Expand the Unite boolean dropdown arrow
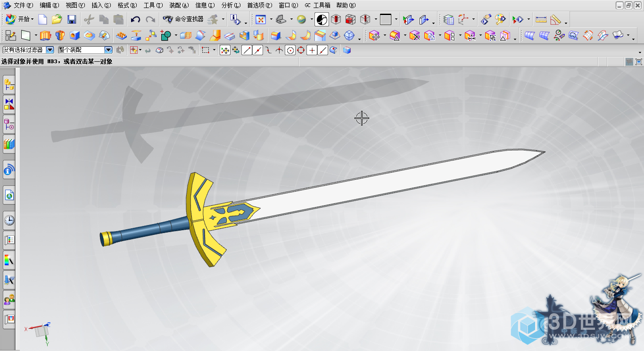Screen dimensions: 644x351 click(x=176, y=36)
